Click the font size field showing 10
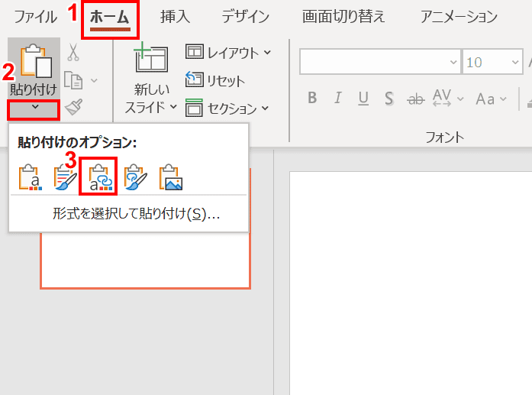 click(x=485, y=62)
